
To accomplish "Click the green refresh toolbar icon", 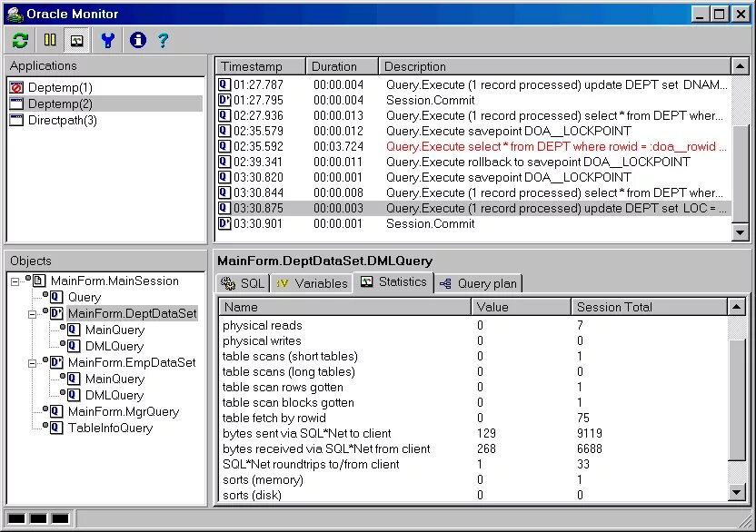I will click(x=20, y=40).
